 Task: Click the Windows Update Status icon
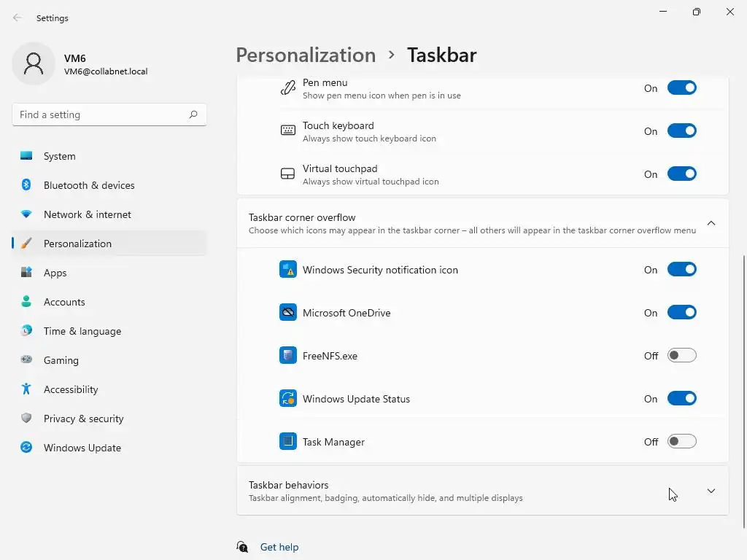point(288,399)
